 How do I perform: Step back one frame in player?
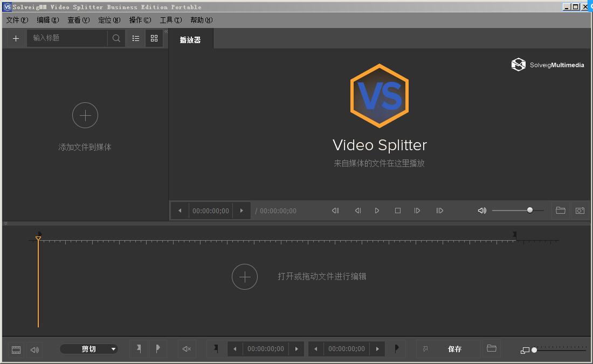(x=358, y=211)
